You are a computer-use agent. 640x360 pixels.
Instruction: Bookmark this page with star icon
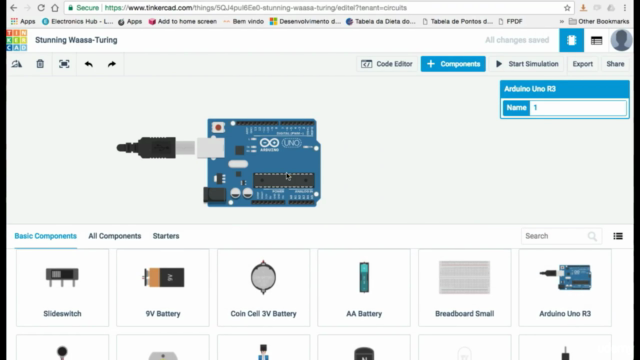567,8
